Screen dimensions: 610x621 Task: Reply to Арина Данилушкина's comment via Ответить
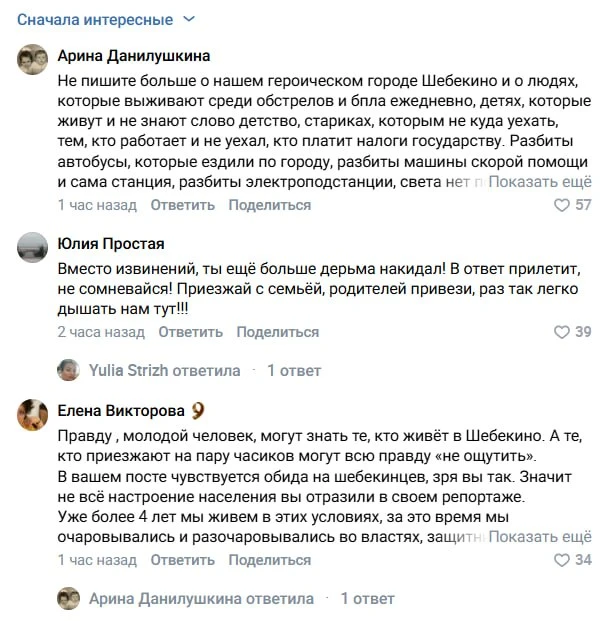click(x=183, y=205)
